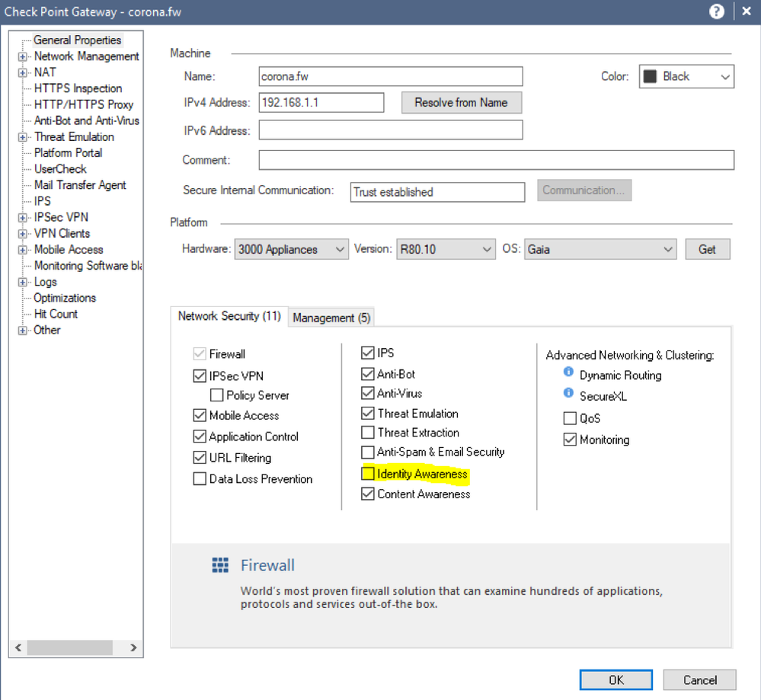Enable the QoS checkbox
761x700 pixels.
tap(570, 418)
